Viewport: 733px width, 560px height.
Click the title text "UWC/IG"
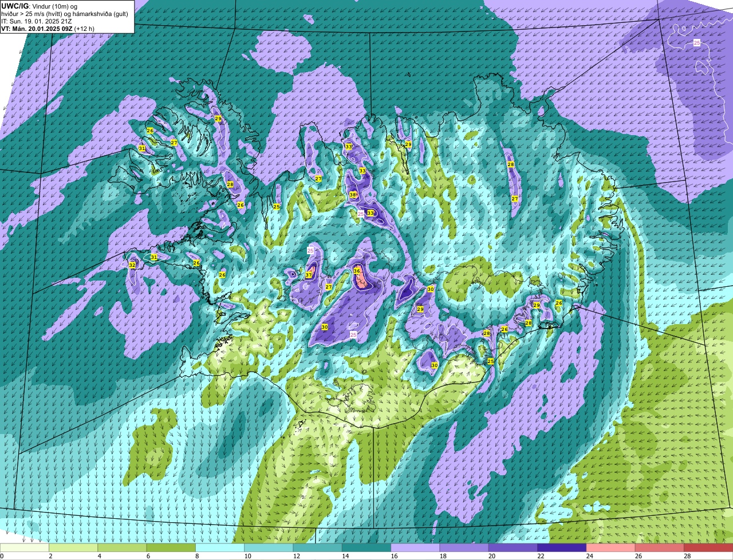pos(14,6)
